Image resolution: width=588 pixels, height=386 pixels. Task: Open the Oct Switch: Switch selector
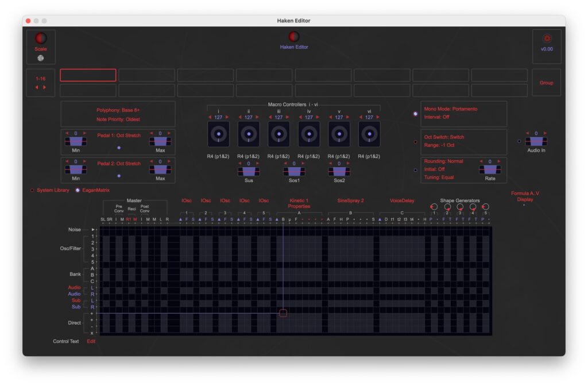444,137
